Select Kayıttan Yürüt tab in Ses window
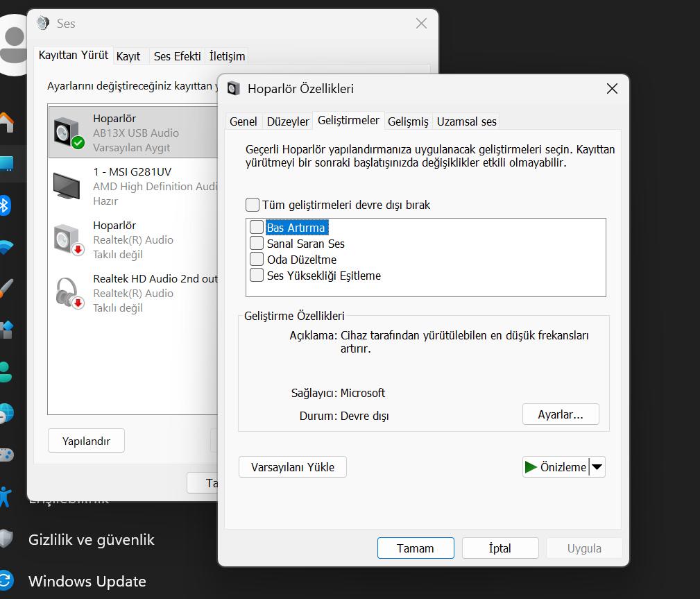Image resolution: width=700 pixels, height=599 pixels. (x=74, y=55)
